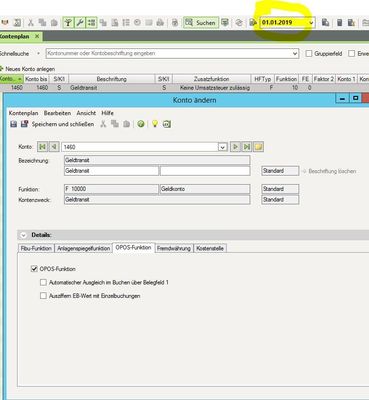Select the OPOS-Funktion tab
The image size is (369, 400).
click(x=133, y=247)
